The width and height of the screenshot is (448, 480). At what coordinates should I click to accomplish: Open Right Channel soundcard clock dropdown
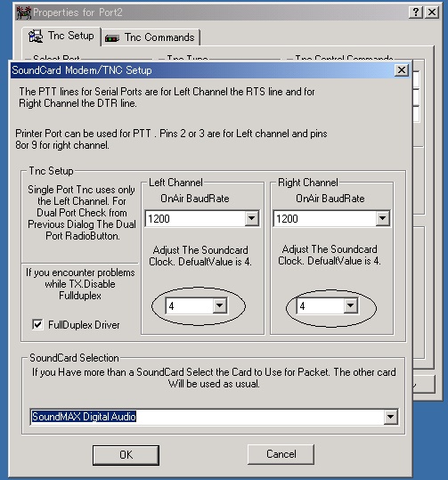click(x=351, y=305)
